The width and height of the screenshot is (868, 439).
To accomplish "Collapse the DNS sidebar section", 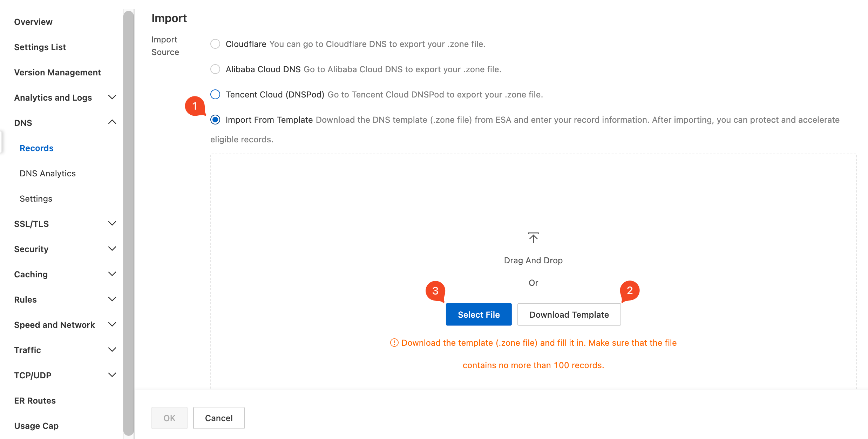I will click(112, 122).
